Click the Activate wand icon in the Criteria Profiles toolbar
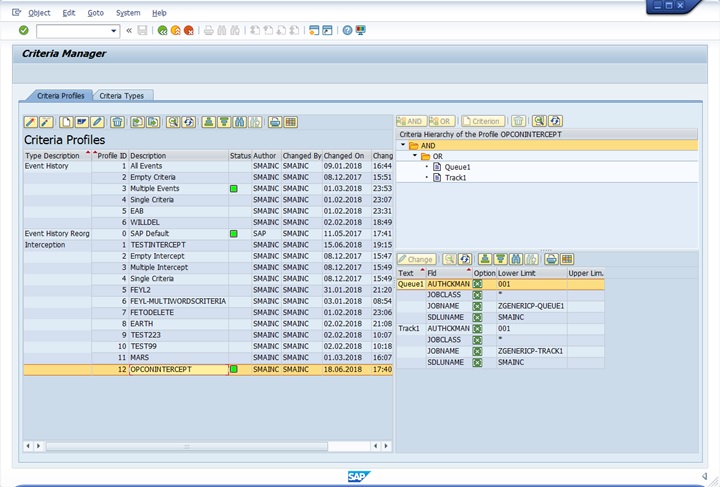This screenshot has width=720, height=487. tap(31, 122)
